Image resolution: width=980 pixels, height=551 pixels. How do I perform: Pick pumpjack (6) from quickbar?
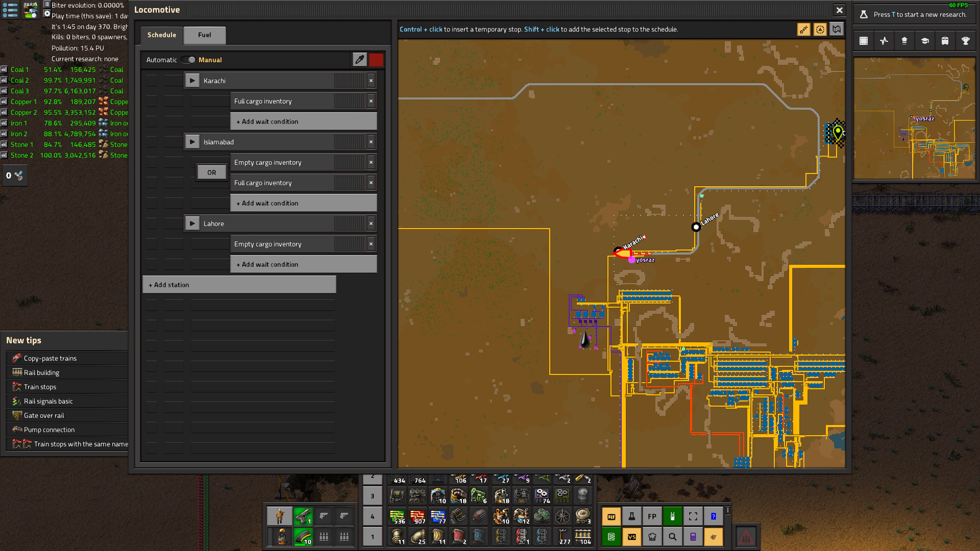pyautogui.click(x=479, y=496)
